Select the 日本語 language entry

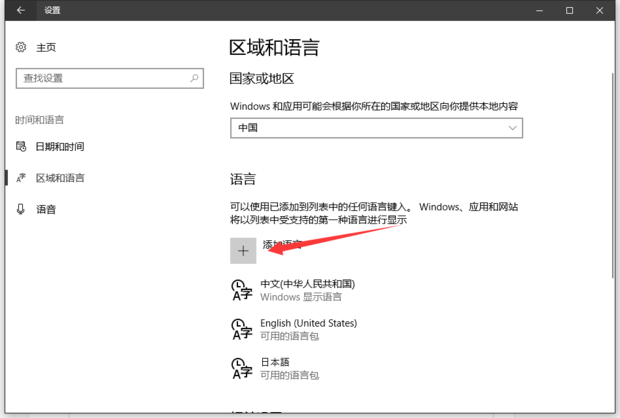(x=290, y=368)
